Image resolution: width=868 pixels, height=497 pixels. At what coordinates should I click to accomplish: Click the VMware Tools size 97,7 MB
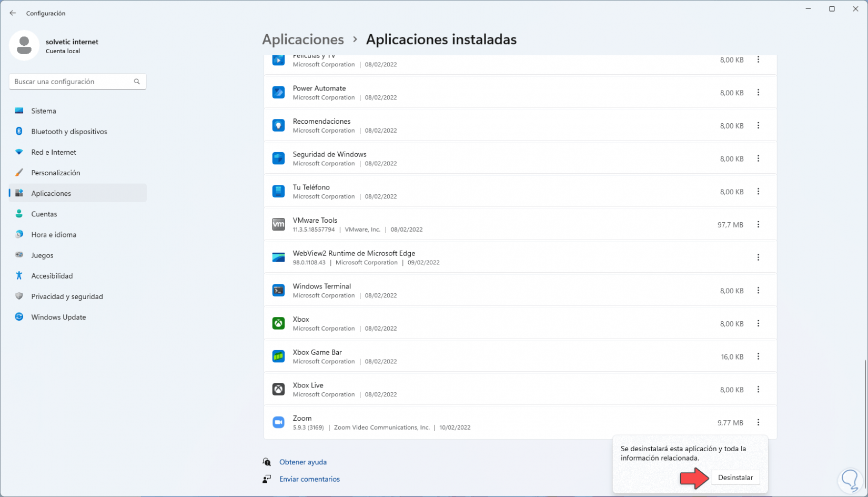pyautogui.click(x=730, y=225)
